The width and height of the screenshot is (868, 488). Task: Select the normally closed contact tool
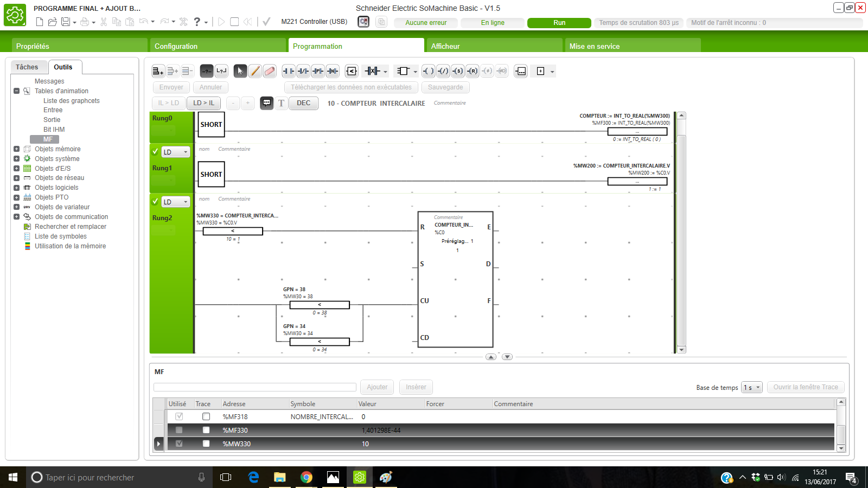303,71
